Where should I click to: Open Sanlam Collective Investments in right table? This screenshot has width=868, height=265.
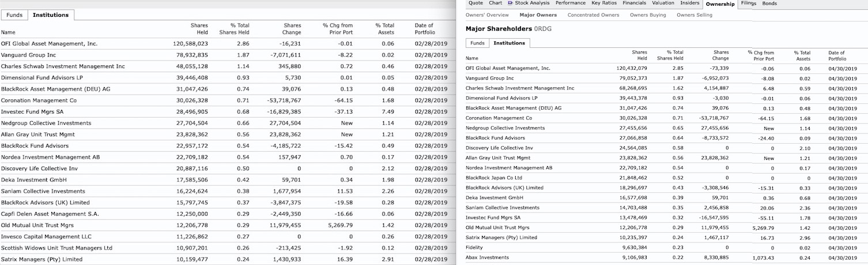pos(503,207)
